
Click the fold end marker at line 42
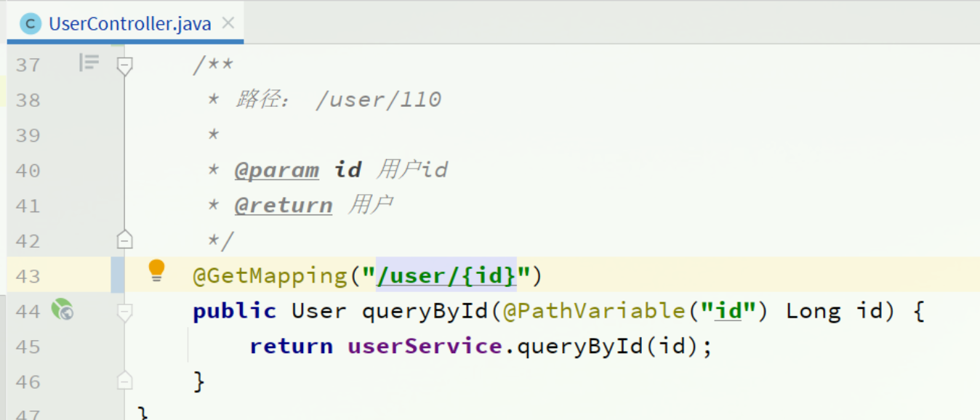(x=125, y=240)
